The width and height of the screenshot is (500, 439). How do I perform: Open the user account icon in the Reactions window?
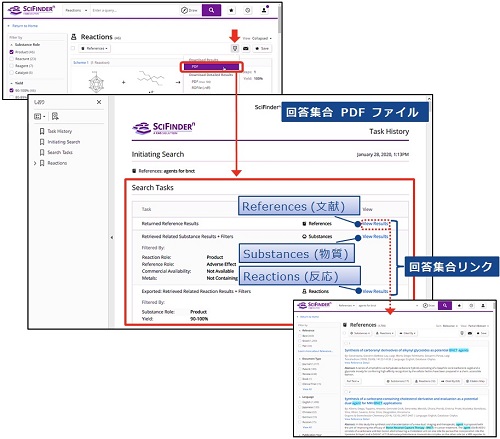264,10
